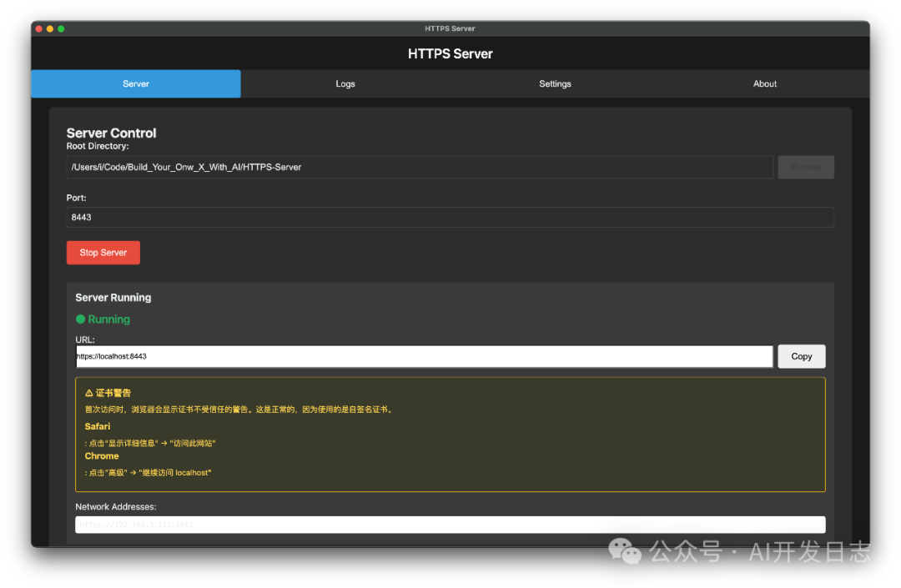Go to the About tab
Image resolution: width=901 pixels, height=588 pixels.
coord(765,84)
